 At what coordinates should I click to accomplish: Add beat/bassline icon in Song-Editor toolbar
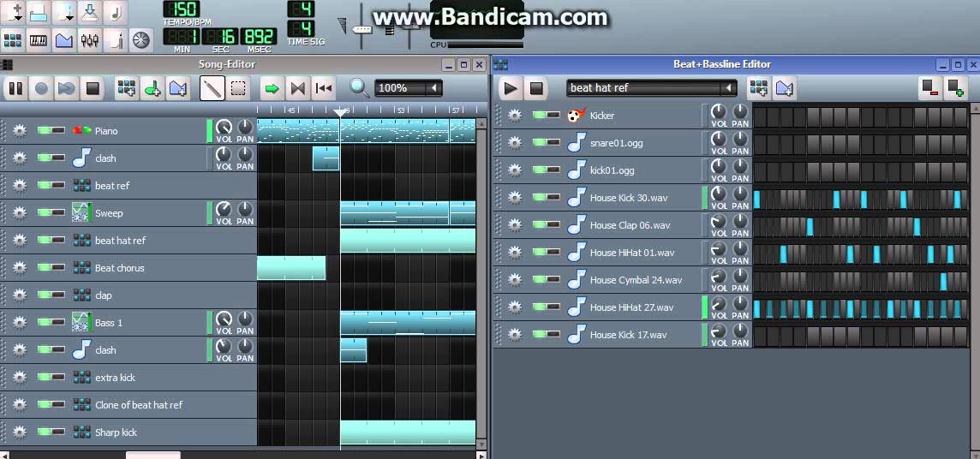pos(127,88)
